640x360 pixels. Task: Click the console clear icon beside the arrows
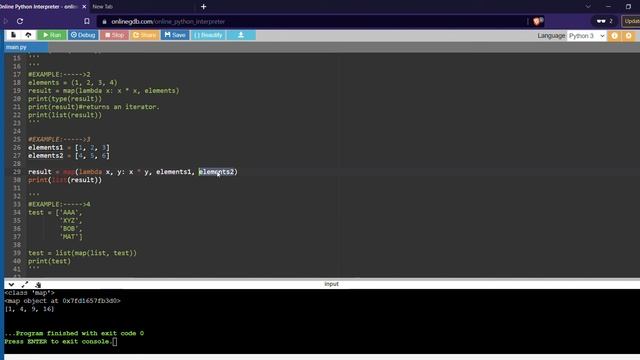pos(38,284)
